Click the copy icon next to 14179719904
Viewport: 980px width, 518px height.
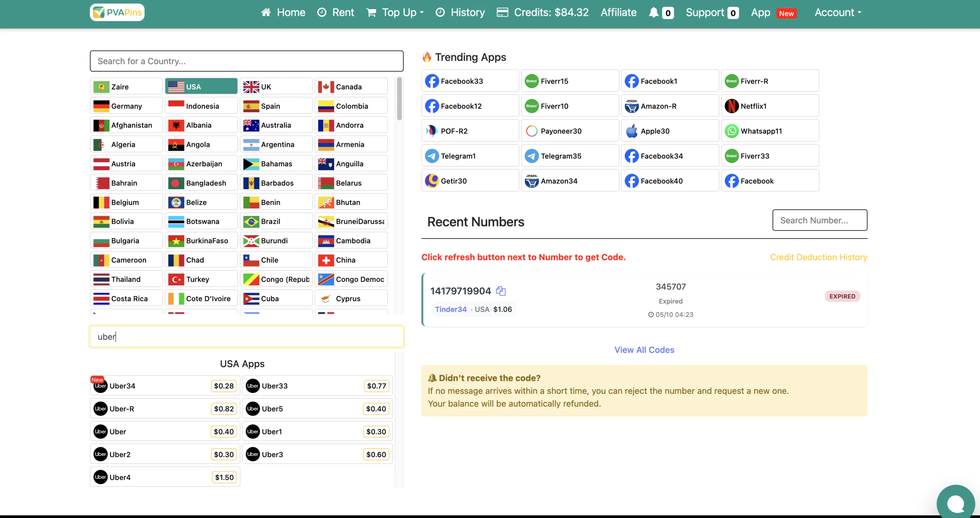coord(501,291)
